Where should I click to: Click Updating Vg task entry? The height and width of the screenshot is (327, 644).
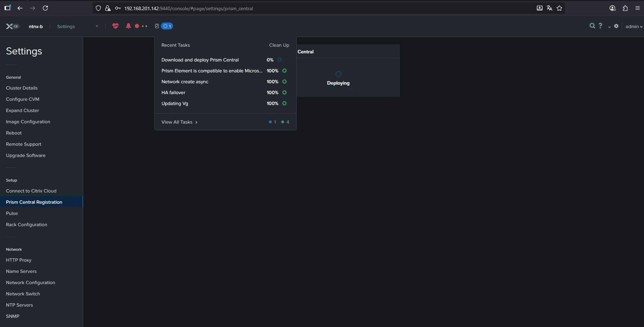coord(175,103)
